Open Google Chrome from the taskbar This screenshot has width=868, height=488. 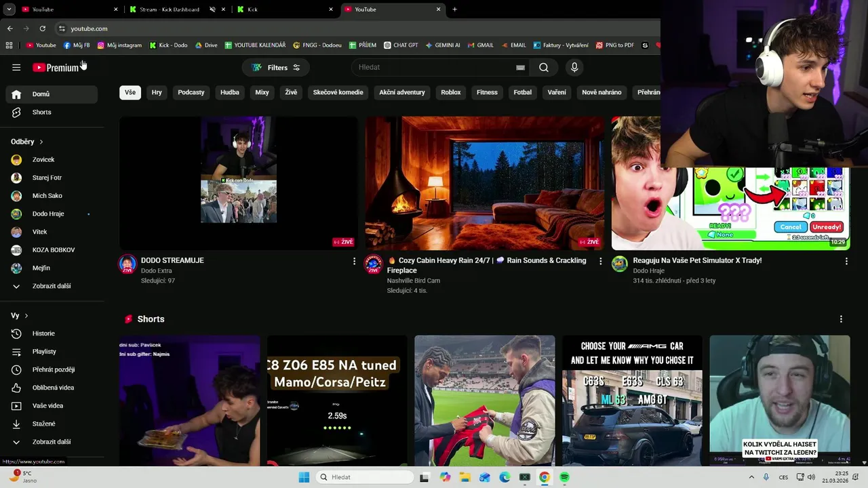[x=544, y=477]
